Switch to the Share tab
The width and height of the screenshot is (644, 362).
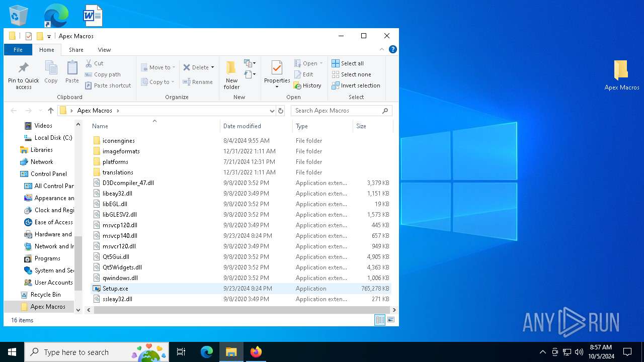click(76, 50)
